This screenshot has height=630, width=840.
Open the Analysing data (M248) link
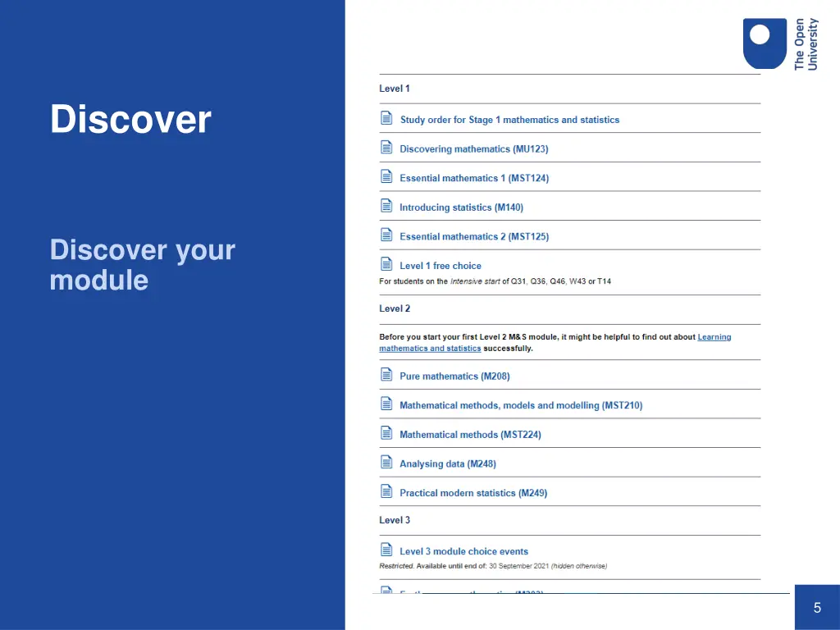(448, 464)
